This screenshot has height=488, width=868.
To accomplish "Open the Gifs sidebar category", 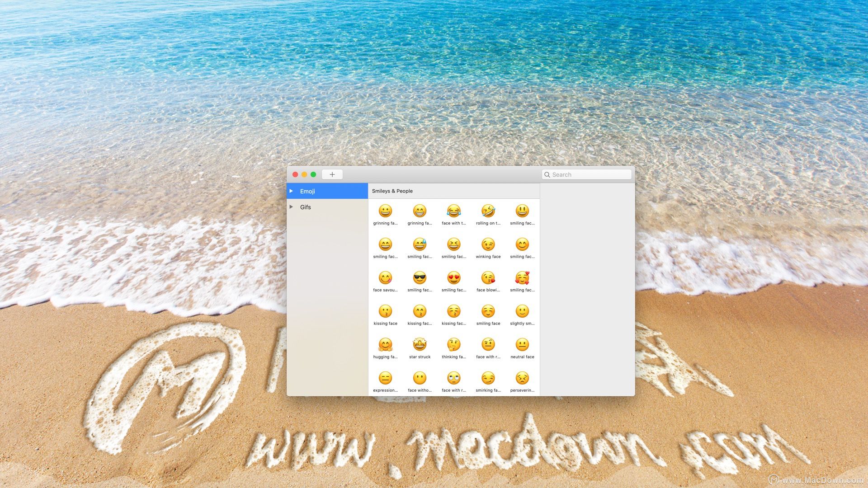I will 306,207.
